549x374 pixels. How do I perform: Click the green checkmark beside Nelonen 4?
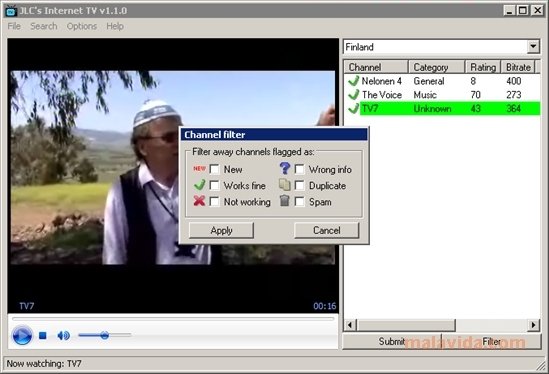(x=354, y=81)
